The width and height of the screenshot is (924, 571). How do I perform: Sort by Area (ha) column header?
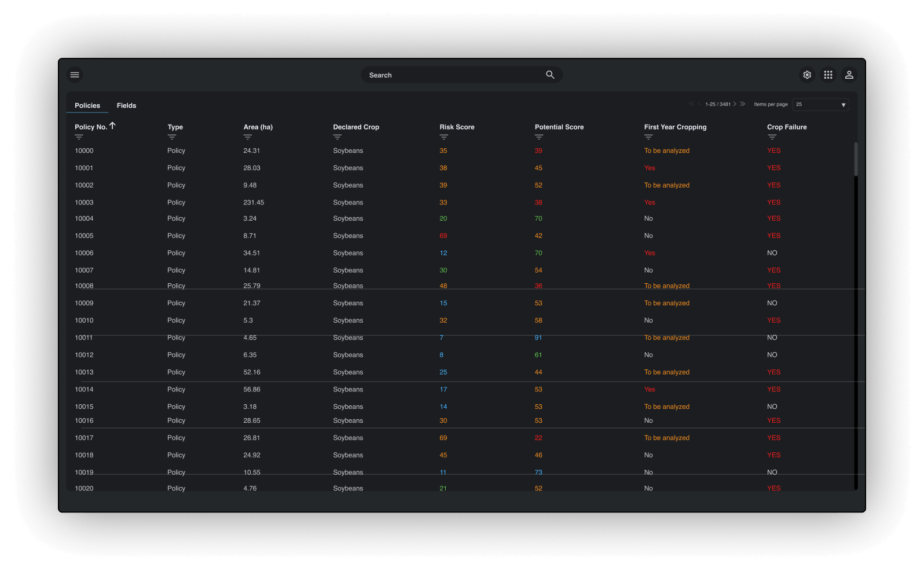(258, 127)
